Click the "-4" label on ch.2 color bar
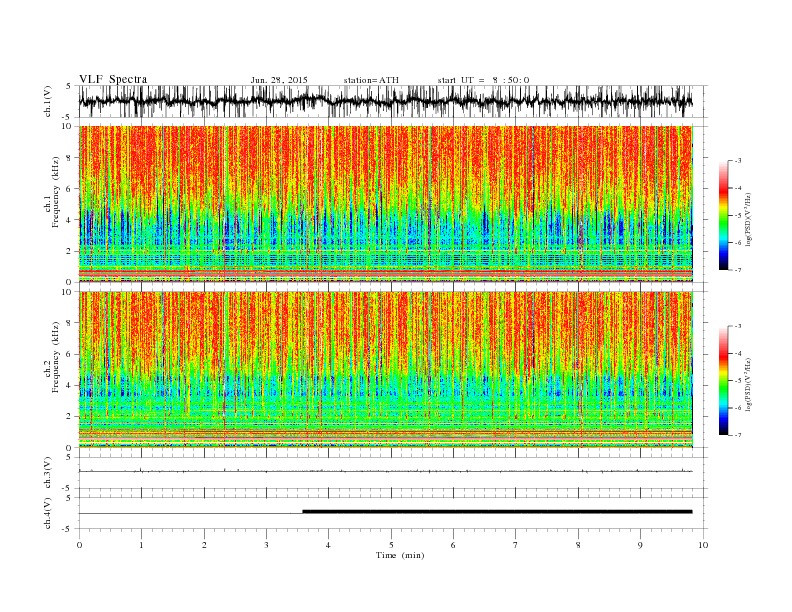792x612 pixels. click(x=737, y=353)
